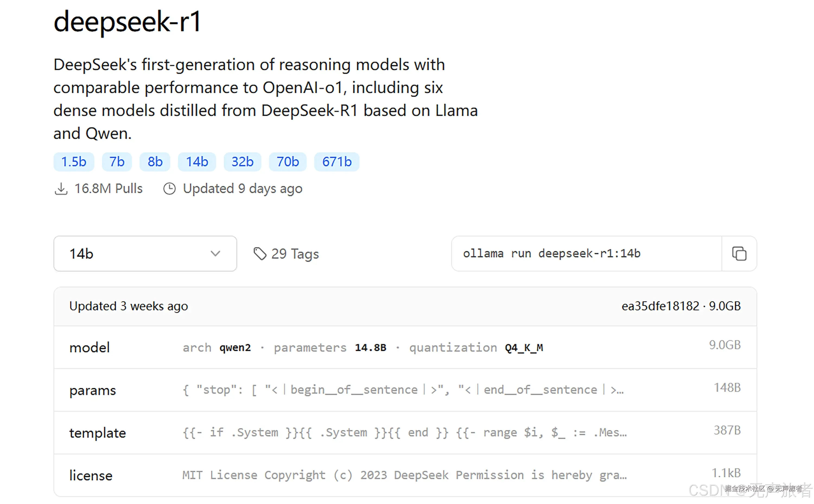This screenshot has width=814, height=504.
Task: Click the copy command icon
Action: click(739, 254)
